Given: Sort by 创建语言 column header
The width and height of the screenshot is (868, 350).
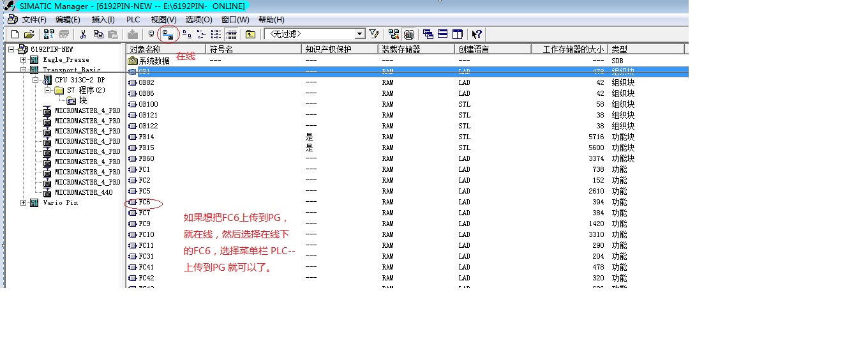Looking at the screenshot, I should (493, 49).
